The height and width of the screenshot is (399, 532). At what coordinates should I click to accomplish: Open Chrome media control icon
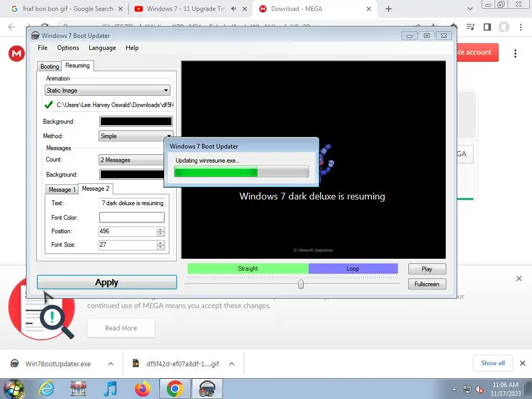click(x=470, y=27)
